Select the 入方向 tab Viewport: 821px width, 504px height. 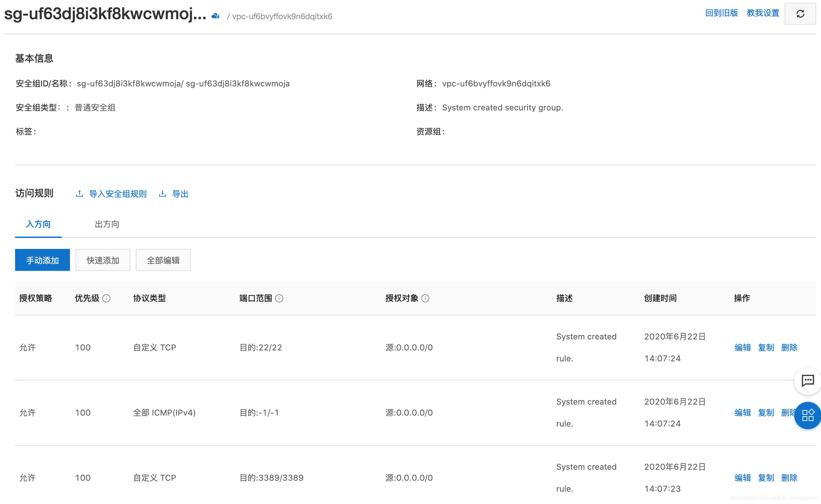(38, 224)
